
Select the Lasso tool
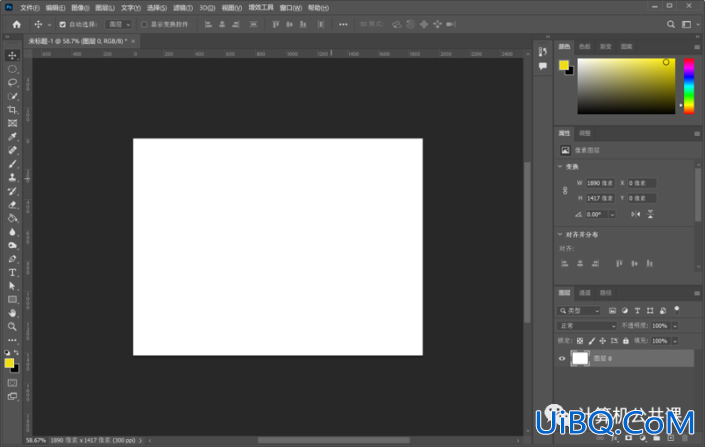pos(12,82)
